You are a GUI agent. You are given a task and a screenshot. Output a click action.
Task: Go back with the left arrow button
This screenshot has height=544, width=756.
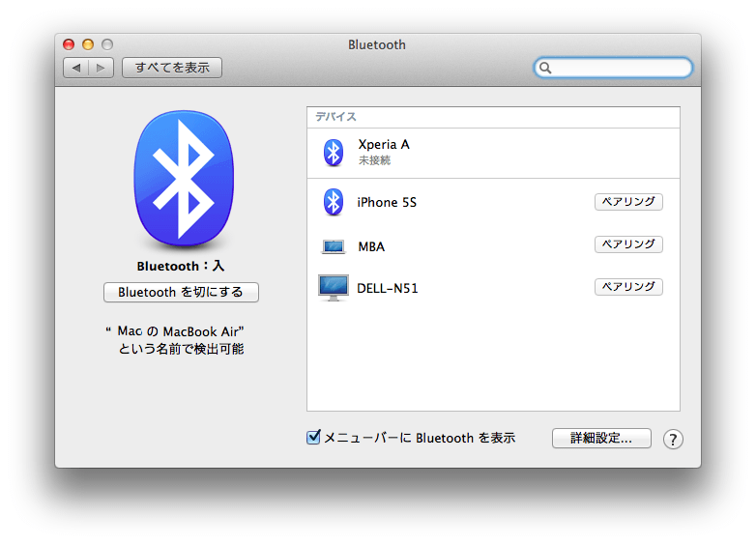[x=76, y=68]
